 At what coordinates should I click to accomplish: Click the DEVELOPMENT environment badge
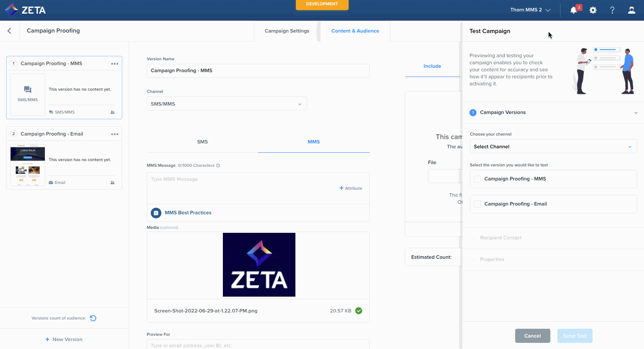(x=322, y=4)
